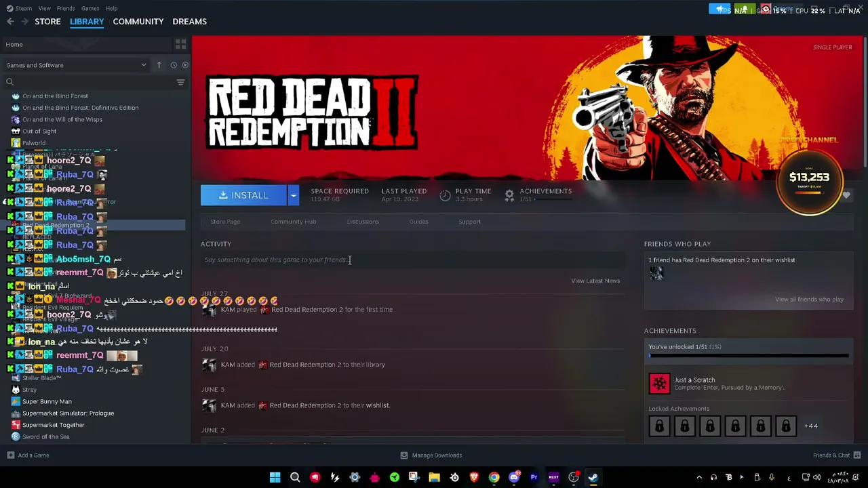The height and width of the screenshot is (488, 868).
Task: Select Supermarket Simulator: Prologue
Action: (68, 413)
